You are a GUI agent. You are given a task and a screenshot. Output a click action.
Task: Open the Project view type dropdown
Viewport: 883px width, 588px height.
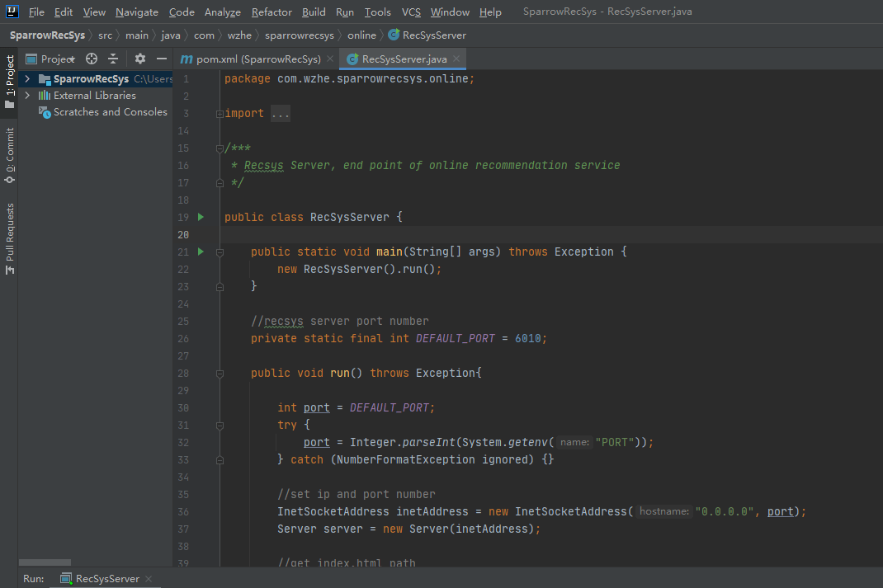[58, 59]
